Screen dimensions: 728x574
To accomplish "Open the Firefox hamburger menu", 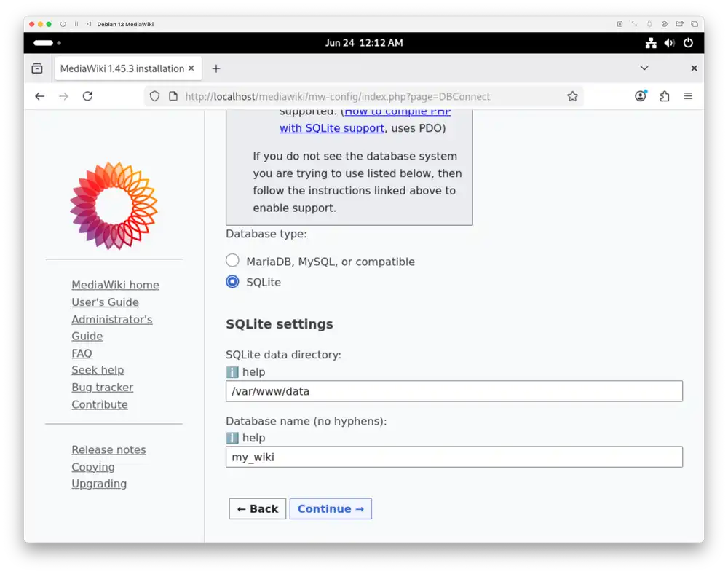I will pyautogui.click(x=688, y=95).
